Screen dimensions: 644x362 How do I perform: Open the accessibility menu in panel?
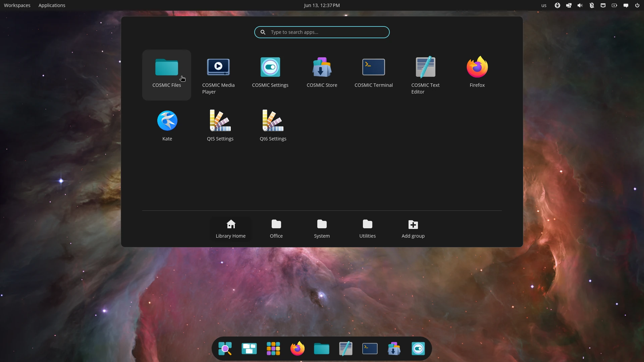pos(557,5)
